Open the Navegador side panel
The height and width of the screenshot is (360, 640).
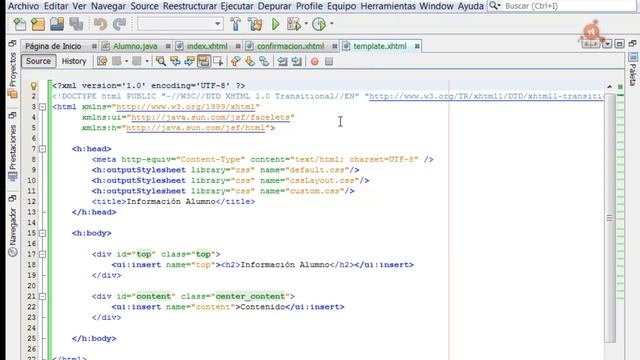(13, 232)
